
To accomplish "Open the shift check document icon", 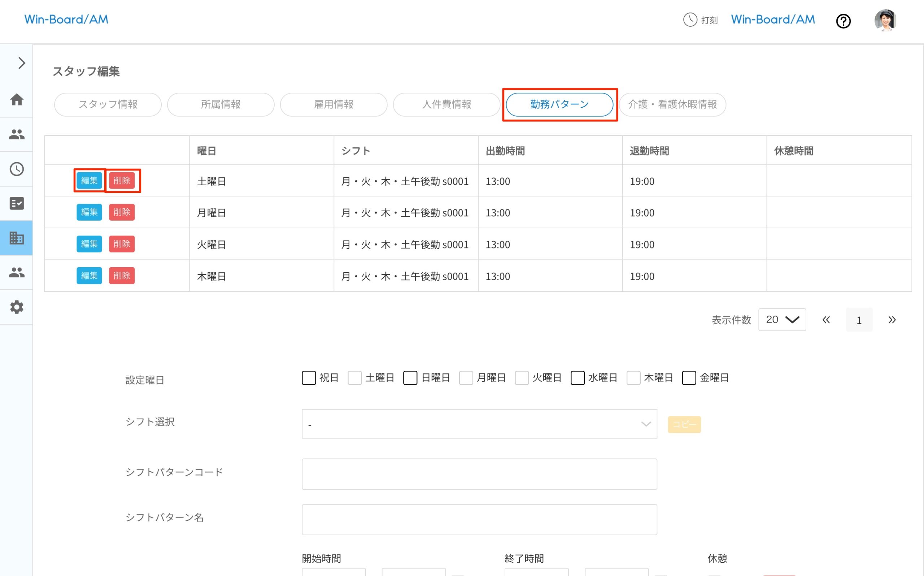I will [x=16, y=203].
